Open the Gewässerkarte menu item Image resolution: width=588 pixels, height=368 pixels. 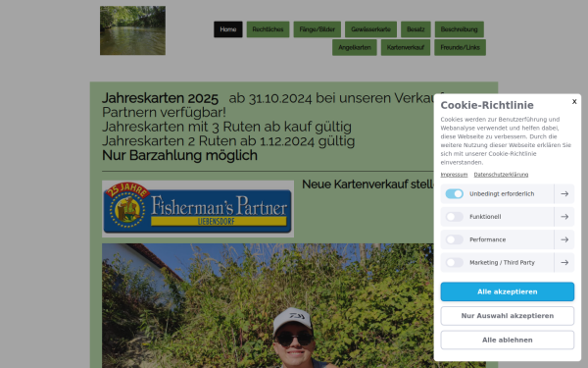click(370, 29)
